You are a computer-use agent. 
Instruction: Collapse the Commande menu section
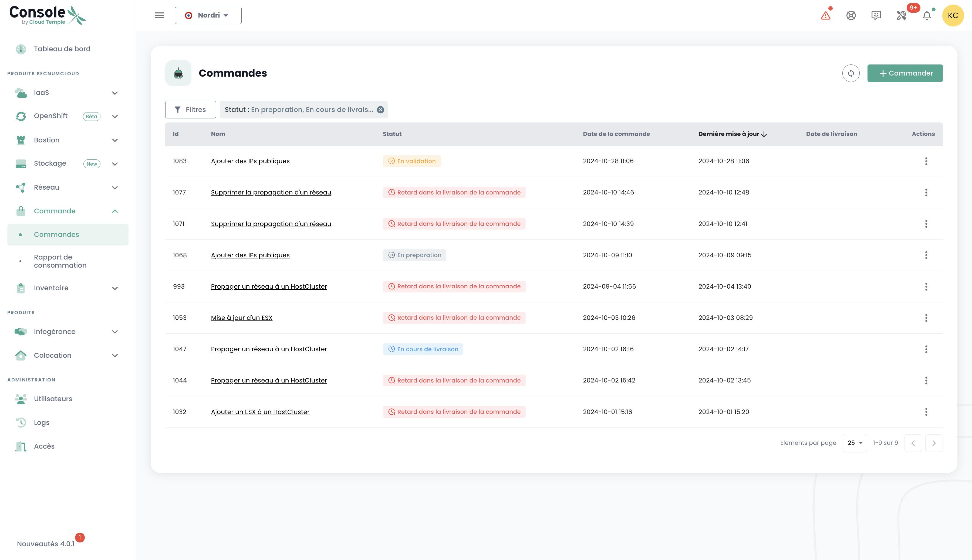[115, 211]
